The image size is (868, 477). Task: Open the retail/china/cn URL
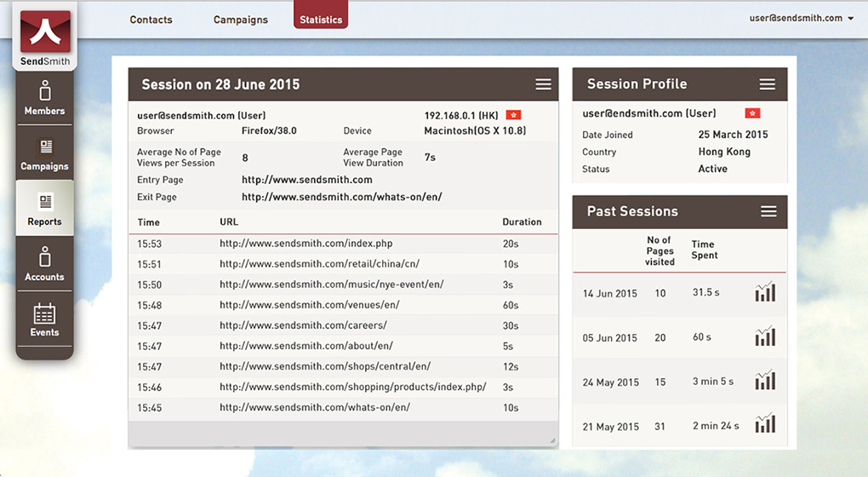(x=319, y=264)
